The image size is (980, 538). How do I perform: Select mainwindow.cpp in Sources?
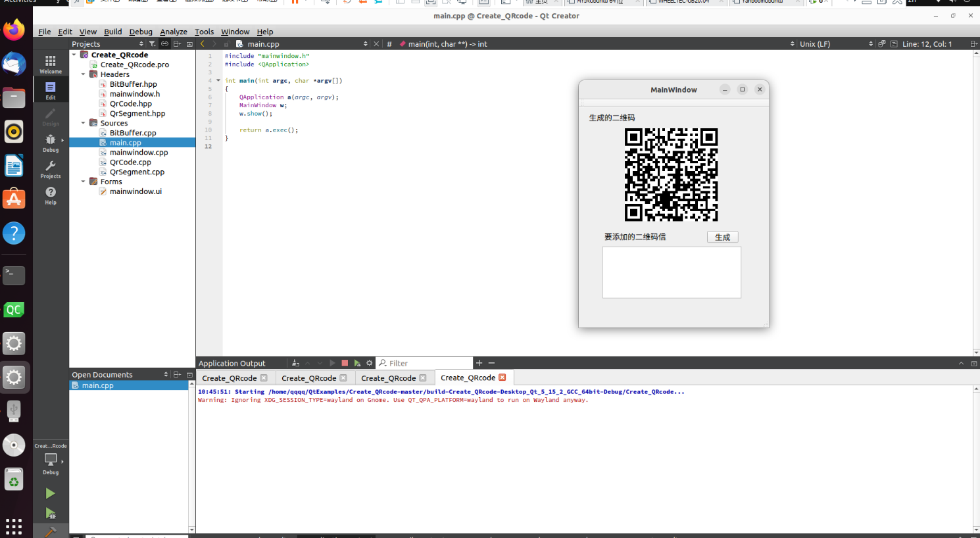(139, 153)
